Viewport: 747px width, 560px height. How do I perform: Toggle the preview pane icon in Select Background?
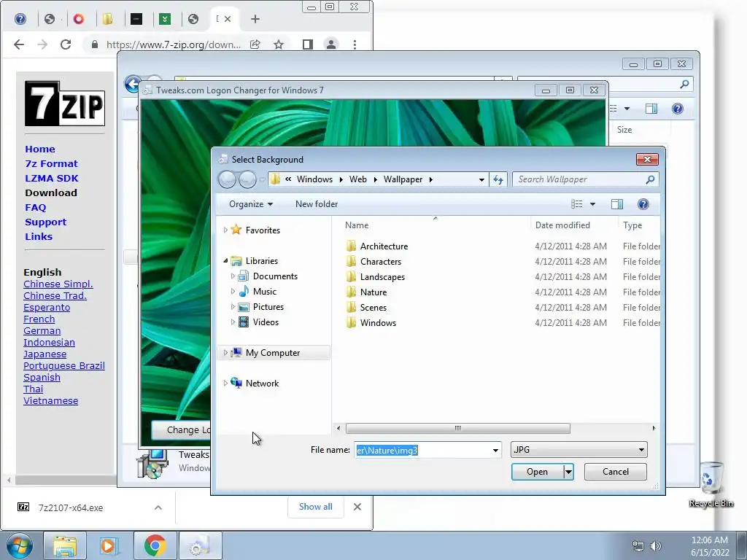coord(617,204)
